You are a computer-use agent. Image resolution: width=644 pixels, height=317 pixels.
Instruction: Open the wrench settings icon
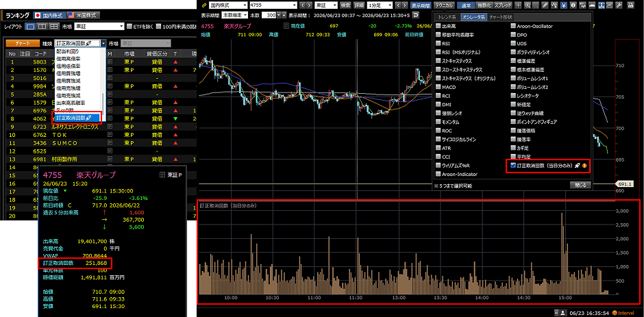point(619,5)
